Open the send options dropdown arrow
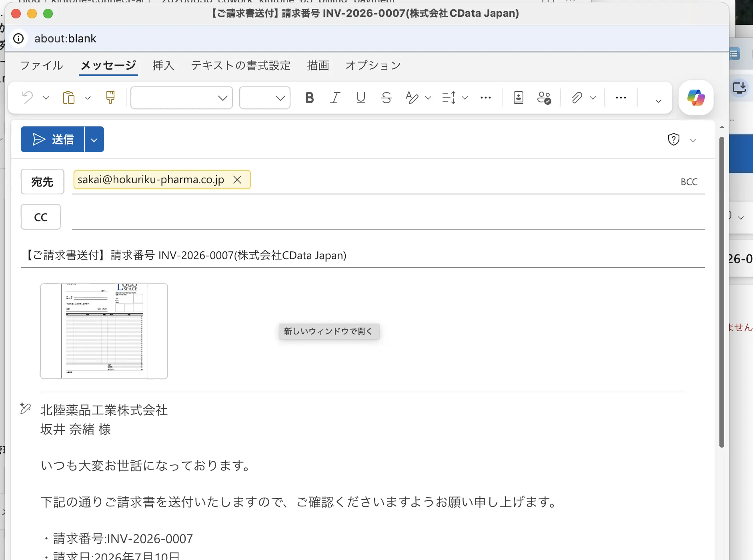The width and height of the screenshot is (753, 560). [94, 140]
